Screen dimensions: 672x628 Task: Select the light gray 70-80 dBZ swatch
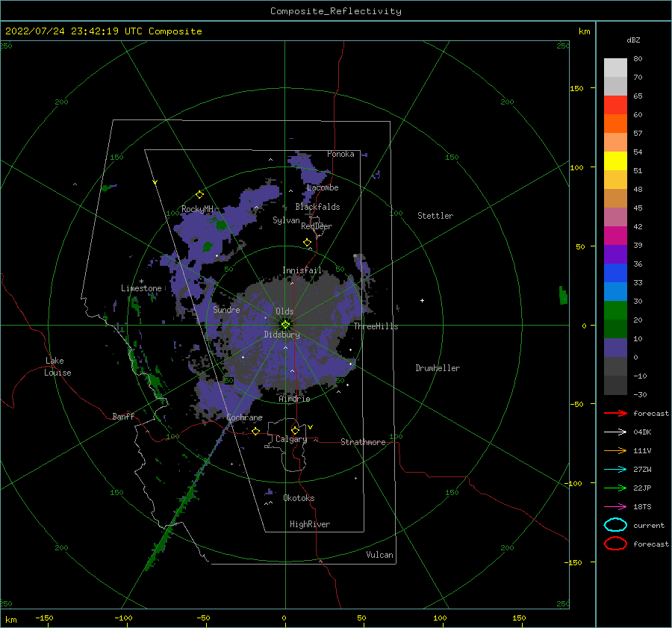tap(615, 68)
